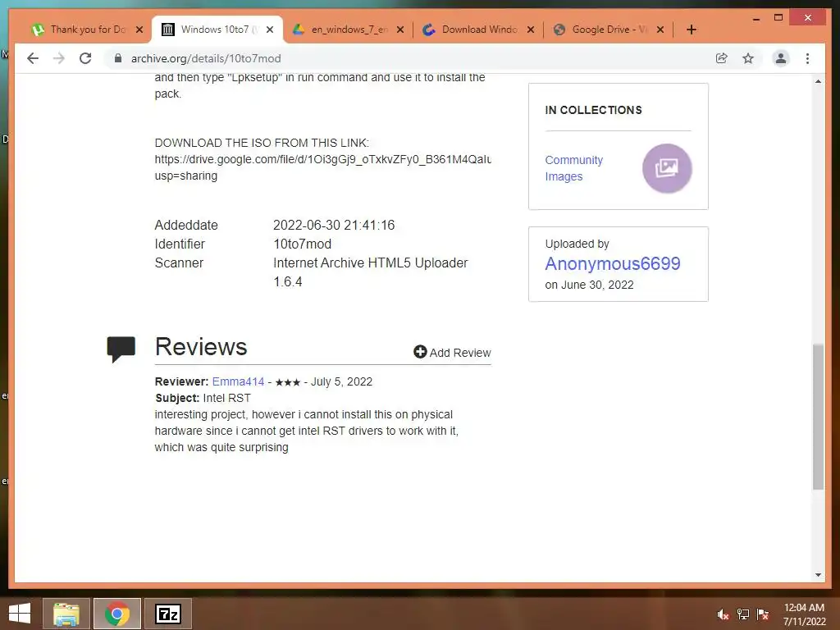Open Chrome's three-dot menu
Image resolution: width=840 pixels, height=630 pixels.
[x=807, y=58]
